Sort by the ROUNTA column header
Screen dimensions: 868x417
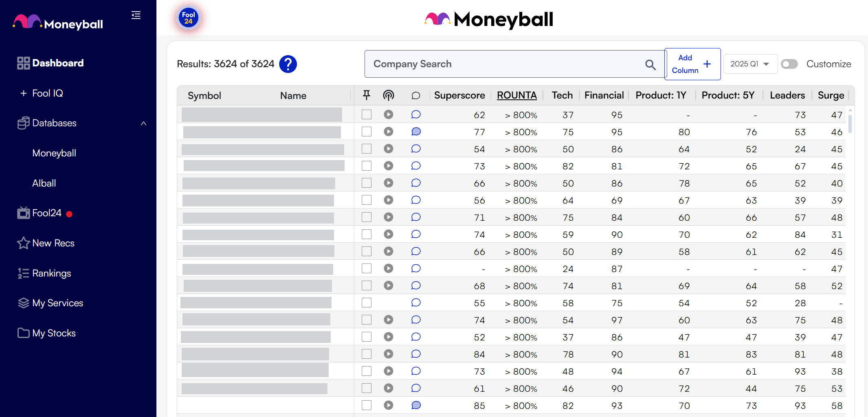pyautogui.click(x=516, y=95)
